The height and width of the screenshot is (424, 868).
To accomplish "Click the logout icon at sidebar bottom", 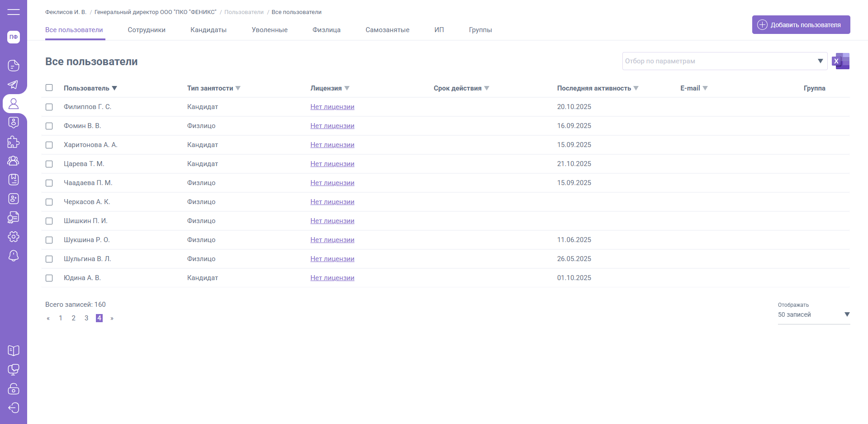I will coord(14,408).
